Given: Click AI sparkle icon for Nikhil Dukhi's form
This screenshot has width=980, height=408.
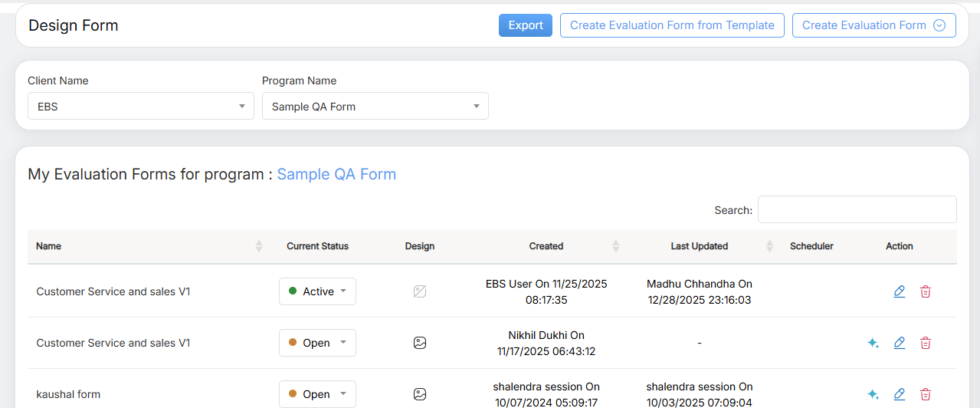Looking at the screenshot, I should pos(873,343).
